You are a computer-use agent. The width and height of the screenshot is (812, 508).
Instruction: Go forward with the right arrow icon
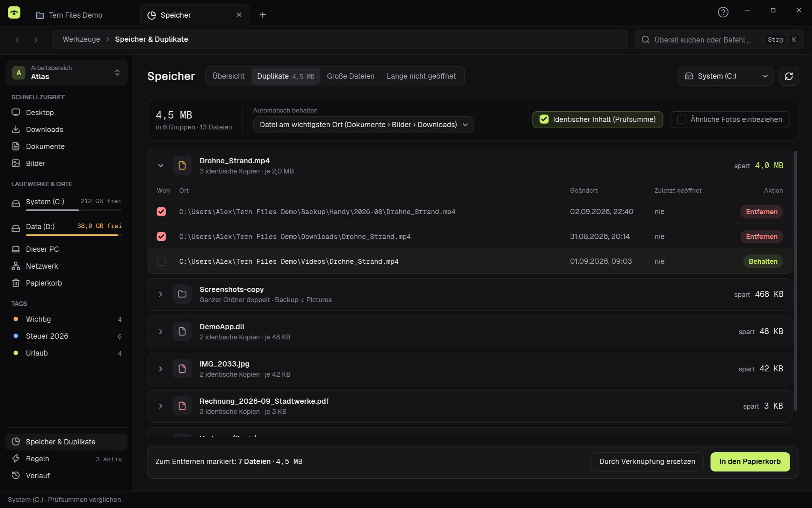(x=36, y=40)
